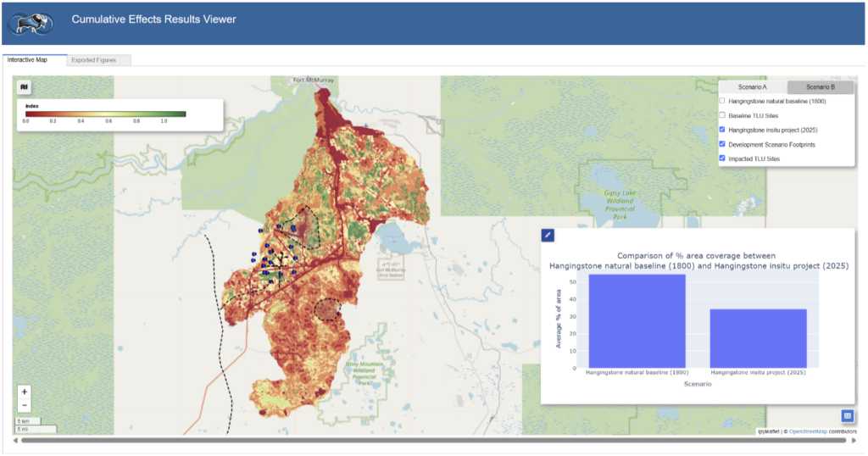Collapse the chart panel with arrow icon
868x456 pixels.
tap(548, 235)
